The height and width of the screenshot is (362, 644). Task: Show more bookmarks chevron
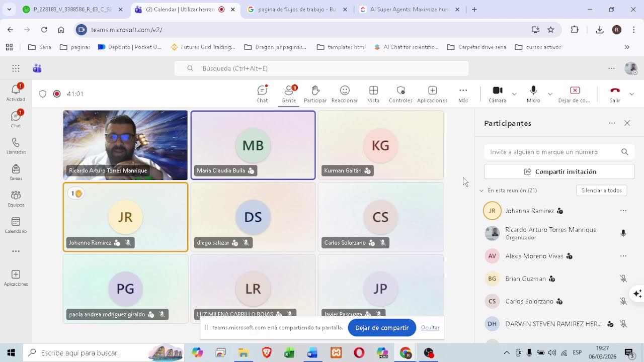[627, 47]
